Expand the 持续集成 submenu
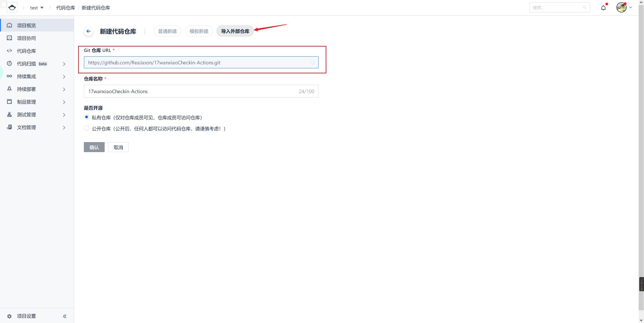 (64, 76)
